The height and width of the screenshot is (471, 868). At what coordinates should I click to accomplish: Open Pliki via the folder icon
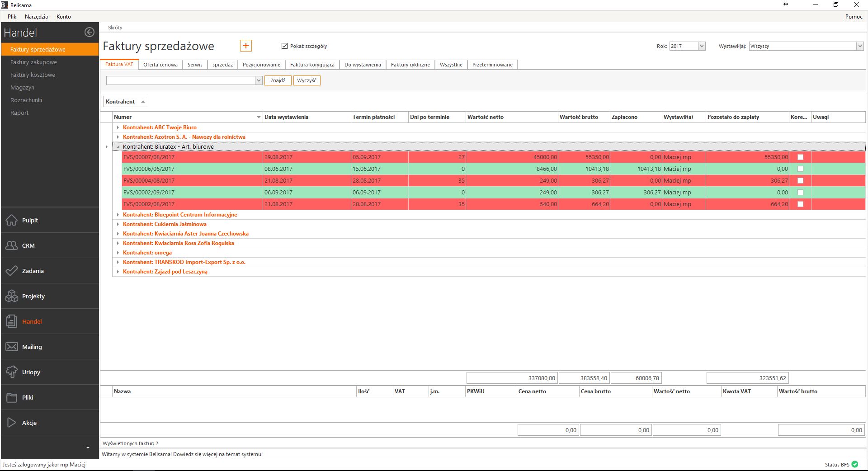pos(12,397)
